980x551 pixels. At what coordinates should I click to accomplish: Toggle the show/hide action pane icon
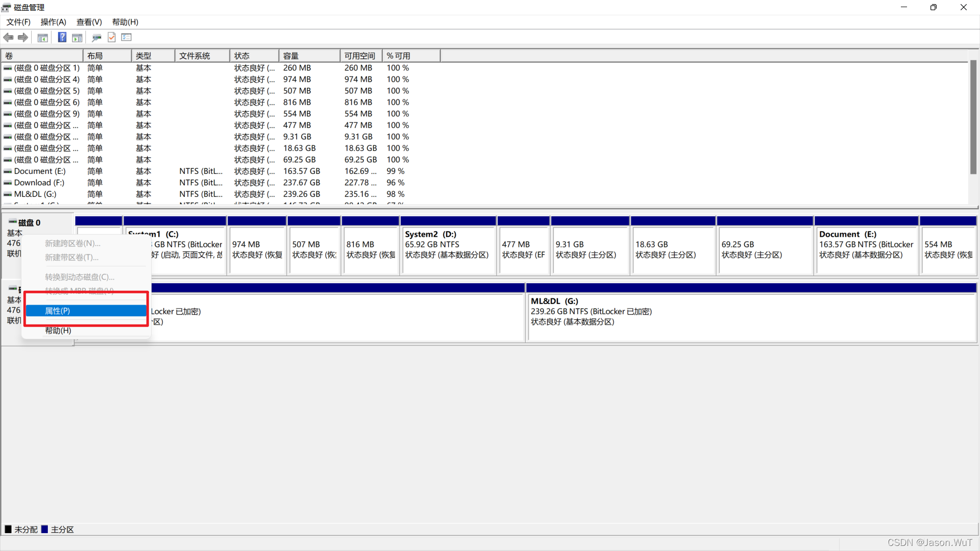[77, 37]
